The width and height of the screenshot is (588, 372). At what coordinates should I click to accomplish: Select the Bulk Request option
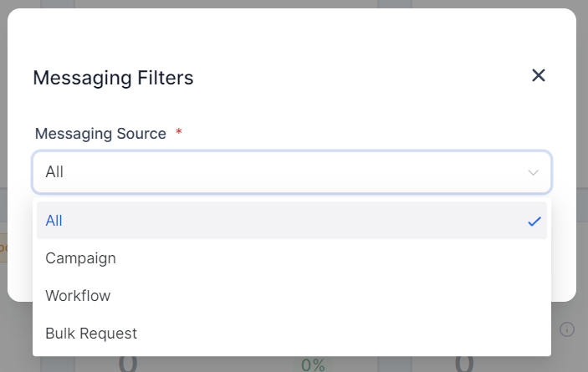[91, 334]
